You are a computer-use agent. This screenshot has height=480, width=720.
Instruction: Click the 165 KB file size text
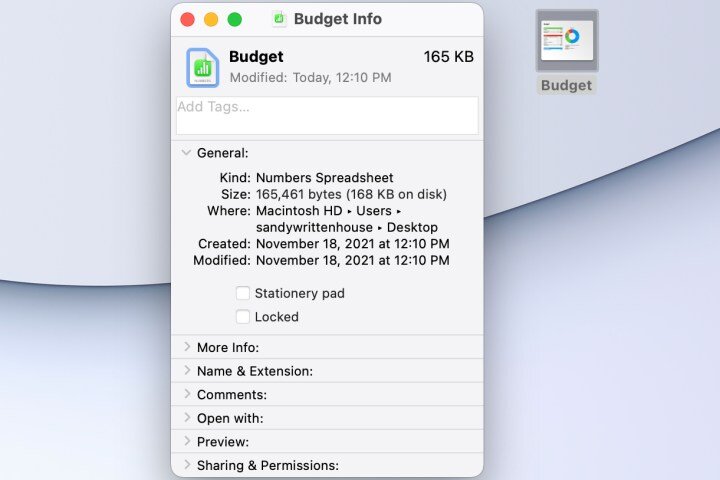coord(448,56)
